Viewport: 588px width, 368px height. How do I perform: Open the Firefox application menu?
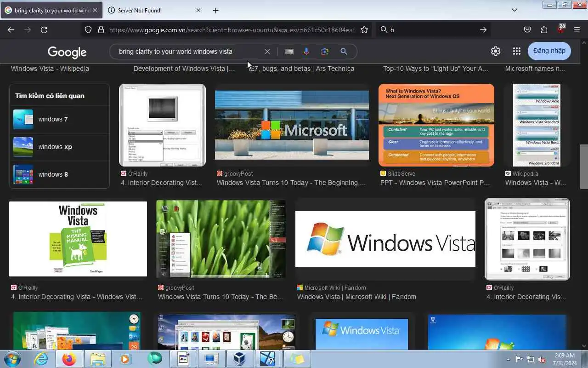(x=577, y=29)
